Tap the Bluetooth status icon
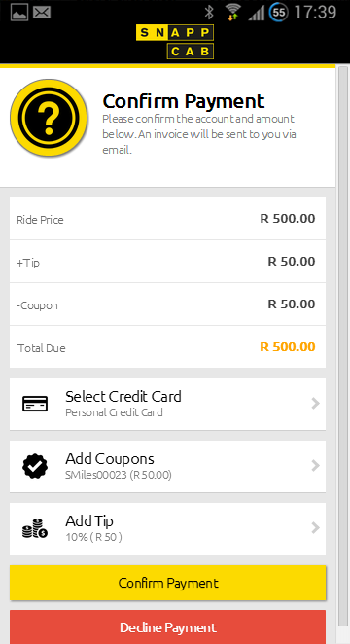Screen dimensions: 350x644 point(209,12)
